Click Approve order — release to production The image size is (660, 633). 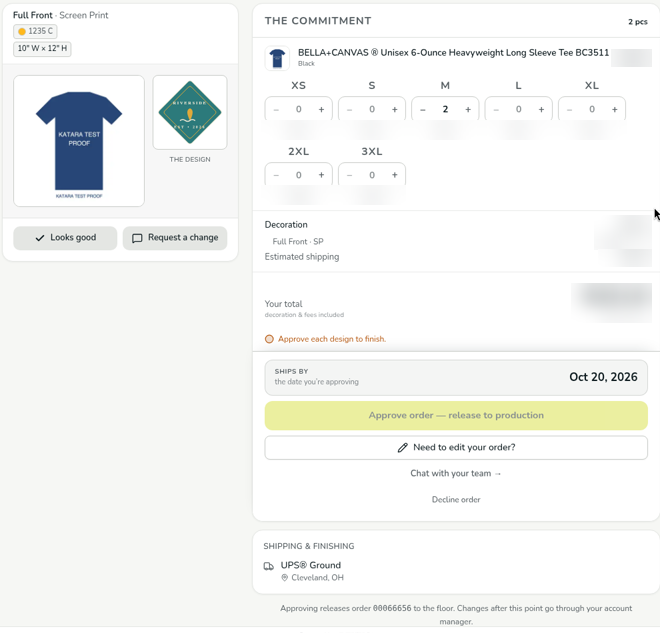pyautogui.click(x=456, y=415)
